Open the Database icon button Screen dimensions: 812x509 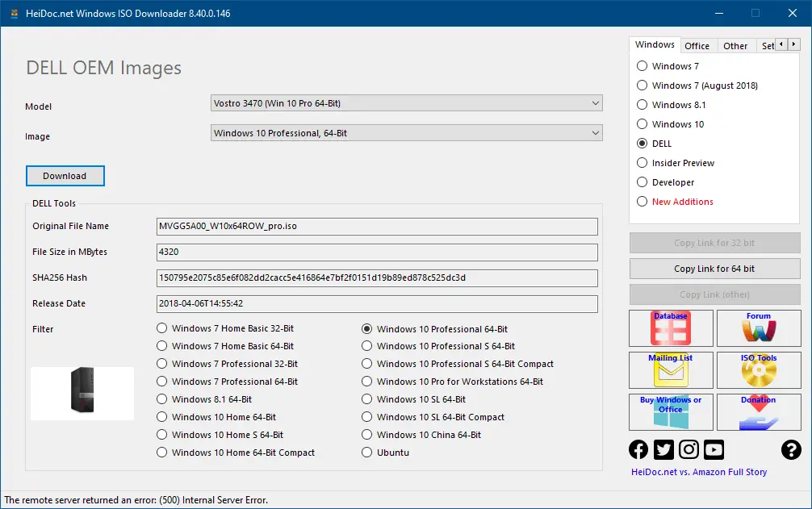click(671, 328)
